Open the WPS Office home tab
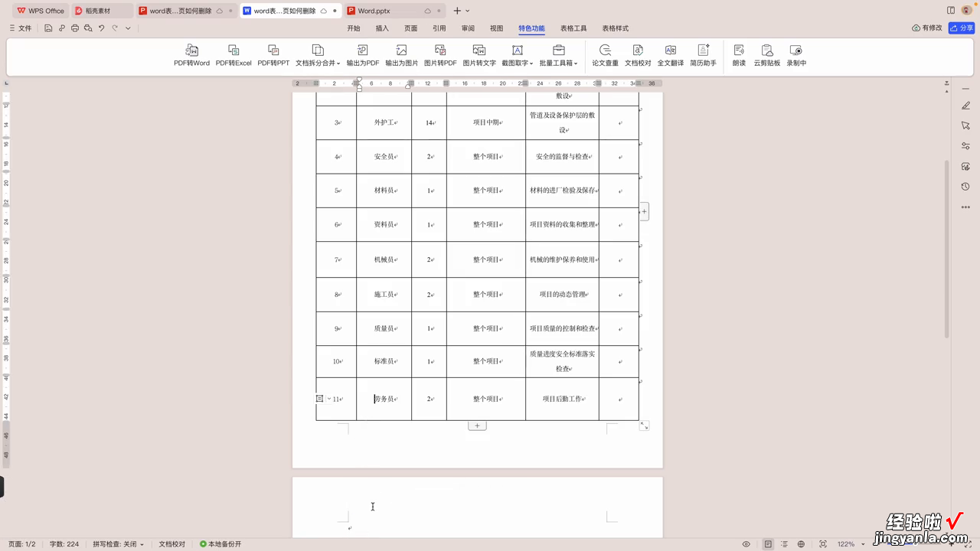The image size is (980, 551). [x=41, y=11]
